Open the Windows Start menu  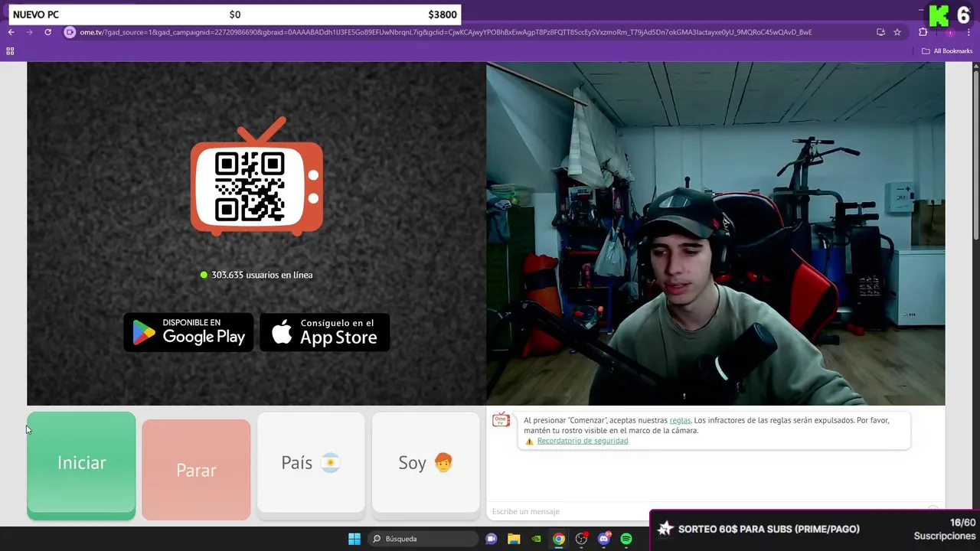(354, 539)
